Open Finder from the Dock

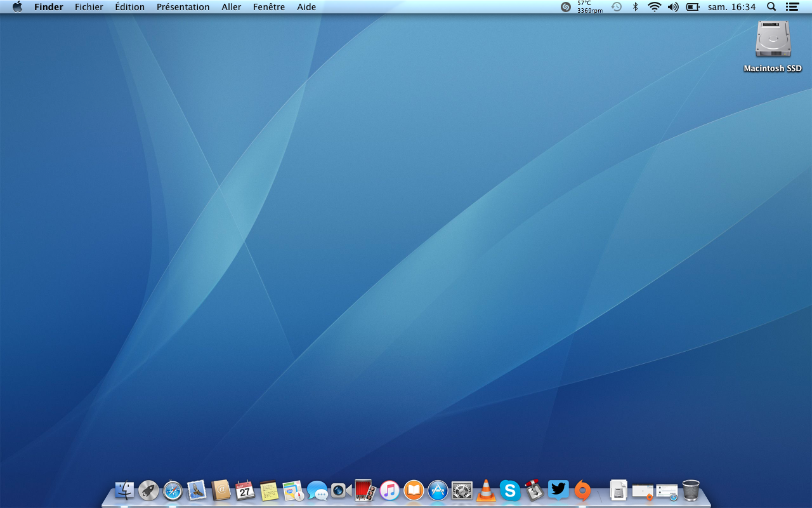tap(124, 490)
